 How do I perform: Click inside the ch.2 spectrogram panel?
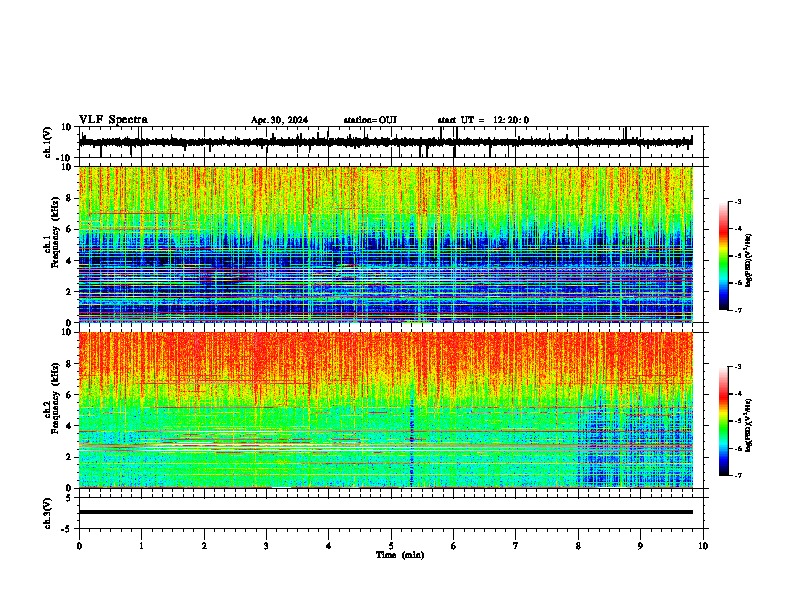386,410
